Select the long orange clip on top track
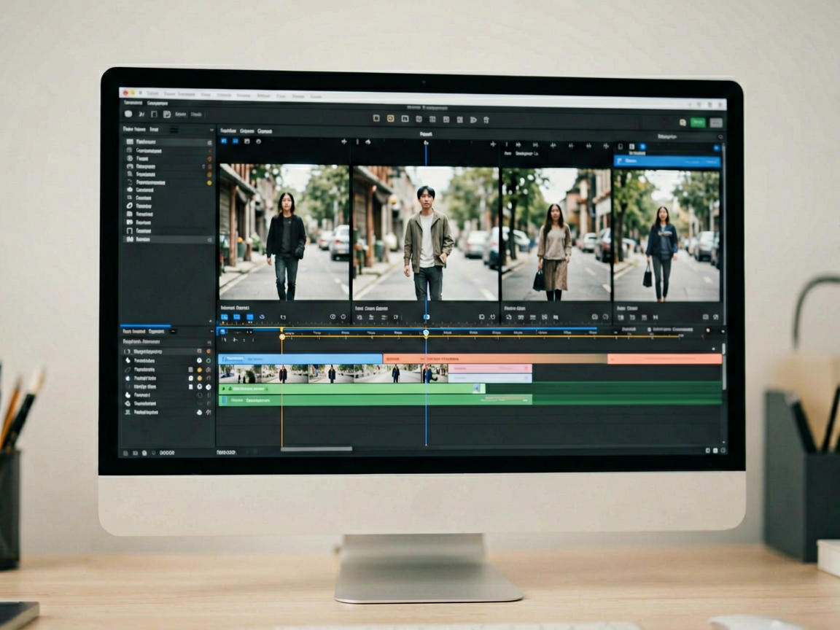 coord(495,359)
